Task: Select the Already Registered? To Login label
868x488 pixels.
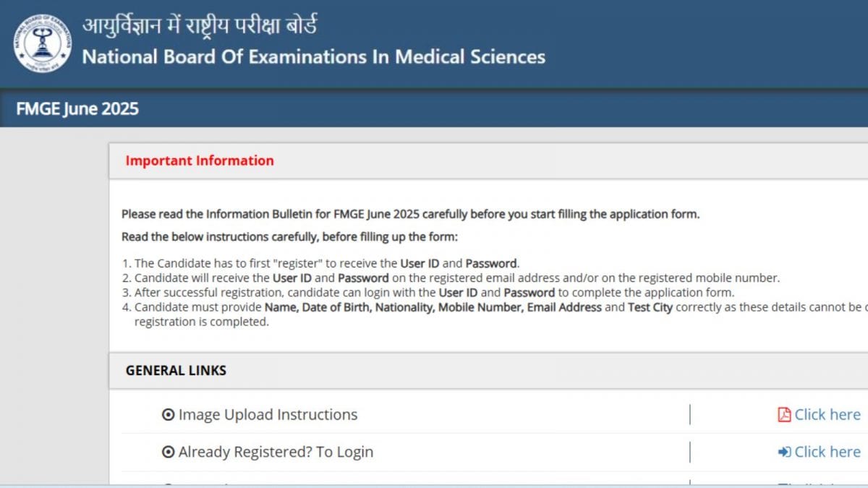Action: pyautogui.click(x=276, y=453)
